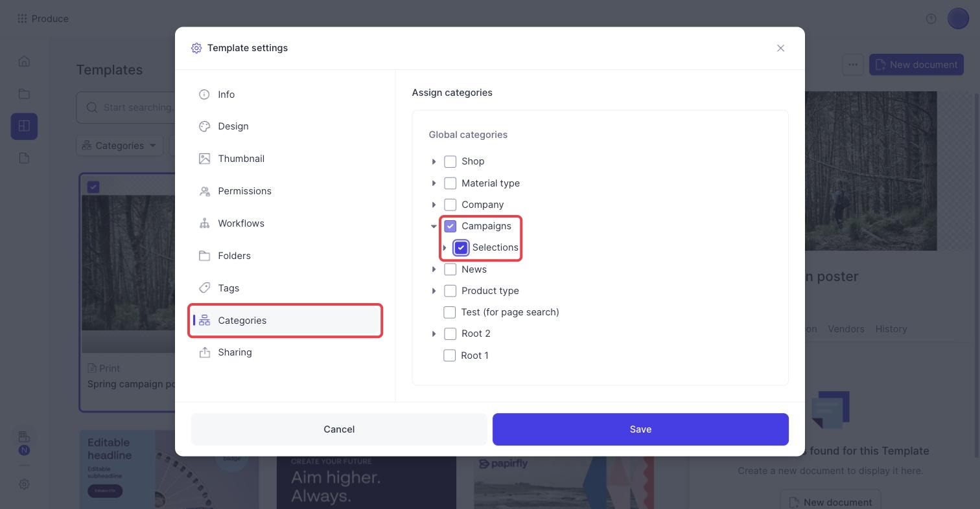
Task: Expand the Product type category
Action: pos(434,291)
